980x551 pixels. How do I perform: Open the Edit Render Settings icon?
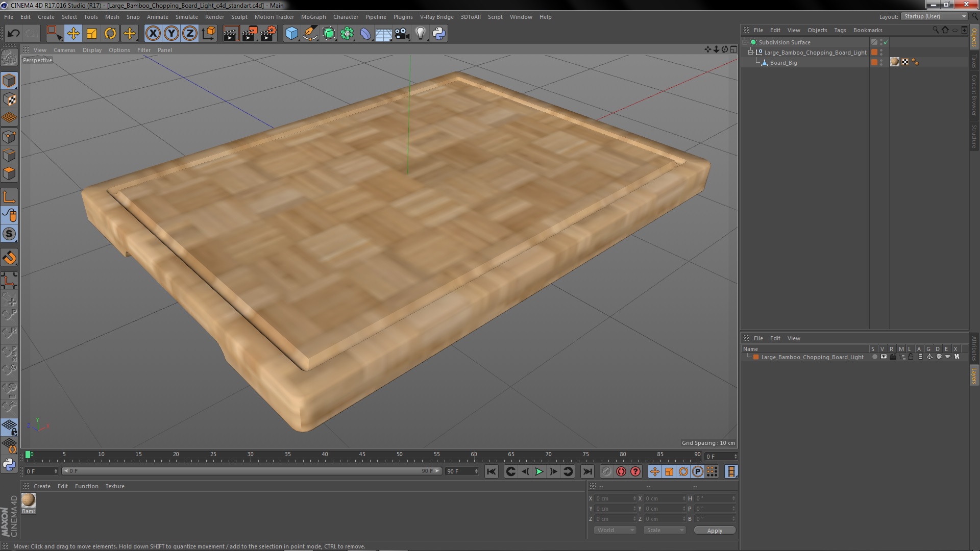(x=268, y=34)
